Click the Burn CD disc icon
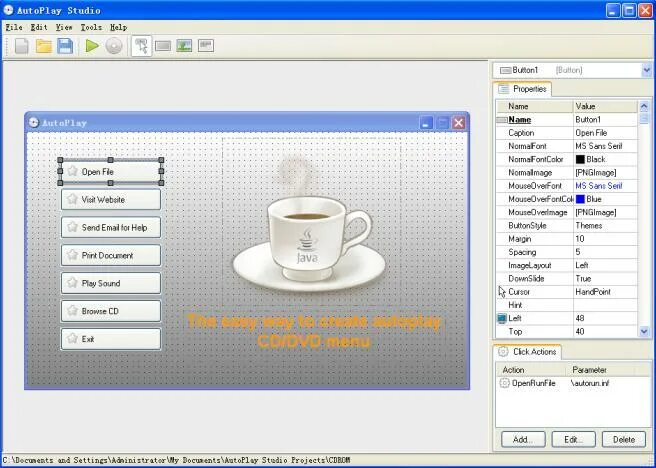Image resolution: width=656 pixels, height=468 pixels. pos(113,46)
